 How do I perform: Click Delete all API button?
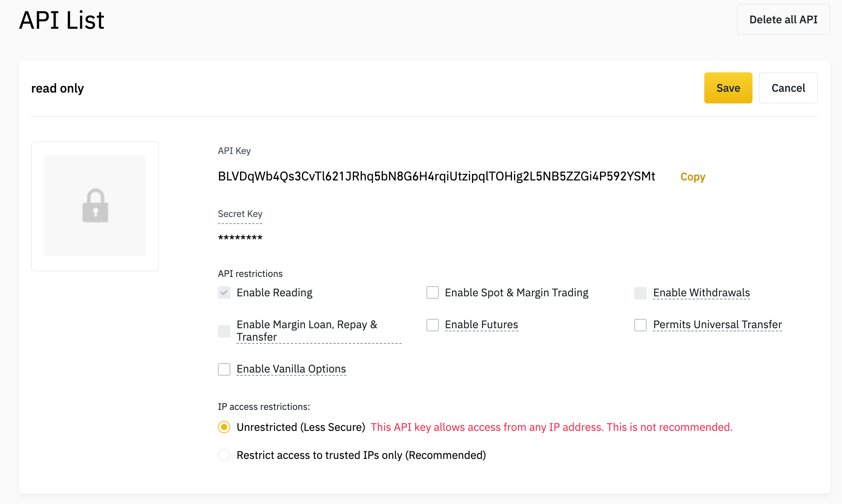tap(783, 19)
